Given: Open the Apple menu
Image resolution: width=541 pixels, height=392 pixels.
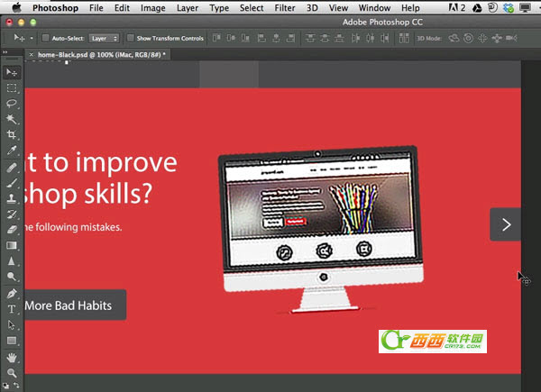Looking at the screenshot, I should [x=16, y=7].
